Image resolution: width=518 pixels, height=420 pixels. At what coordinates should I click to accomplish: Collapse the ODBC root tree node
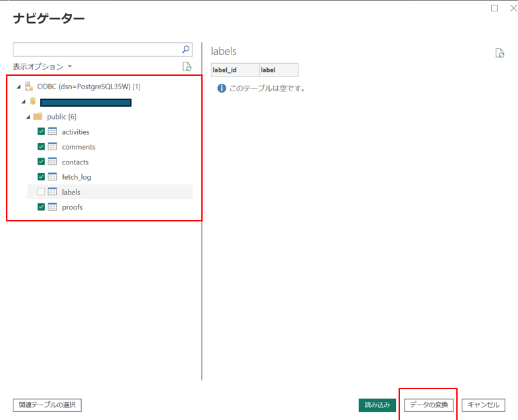pos(19,87)
